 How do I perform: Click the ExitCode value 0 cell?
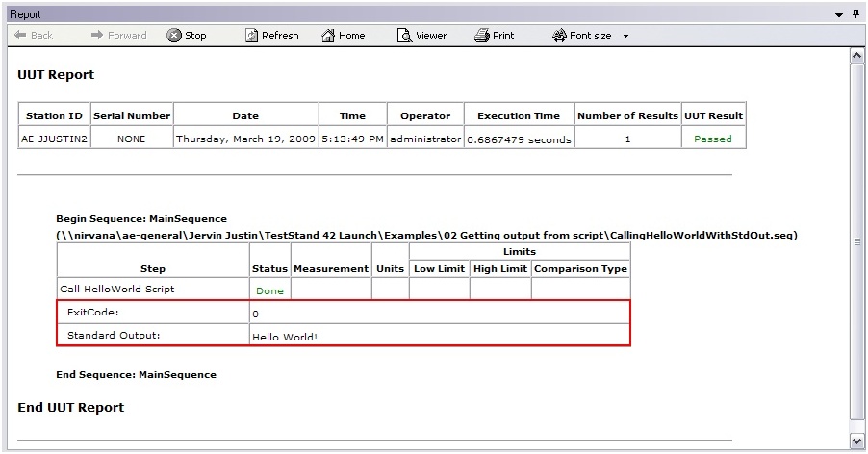[439, 313]
